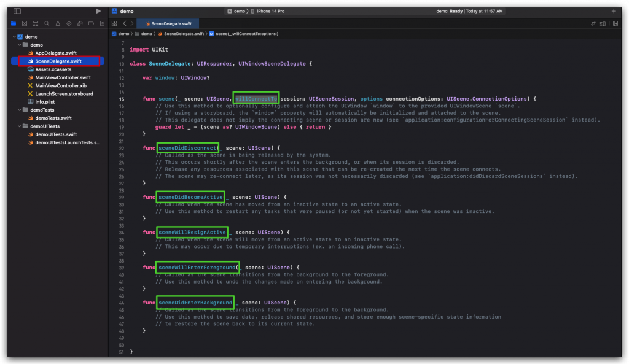The width and height of the screenshot is (629, 364).
Task: Click demo folder in jump bar
Action: 144,34
